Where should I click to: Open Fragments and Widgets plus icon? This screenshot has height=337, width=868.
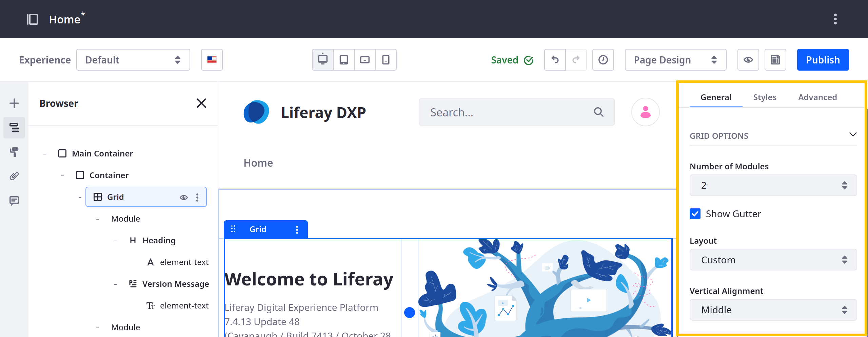tap(14, 103)
